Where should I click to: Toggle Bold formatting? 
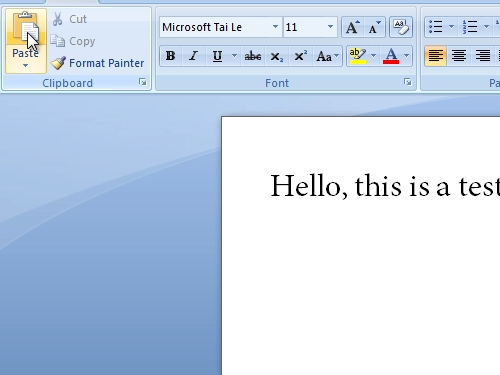[x=171, y=56]
